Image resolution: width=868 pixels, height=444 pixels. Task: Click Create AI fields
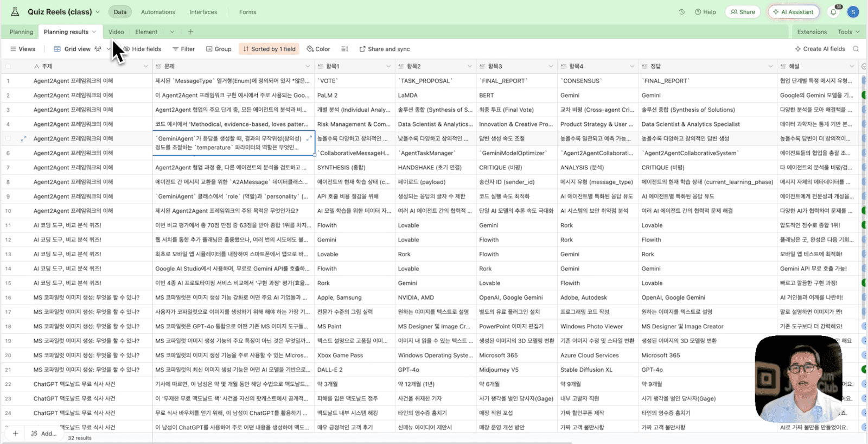820,49
